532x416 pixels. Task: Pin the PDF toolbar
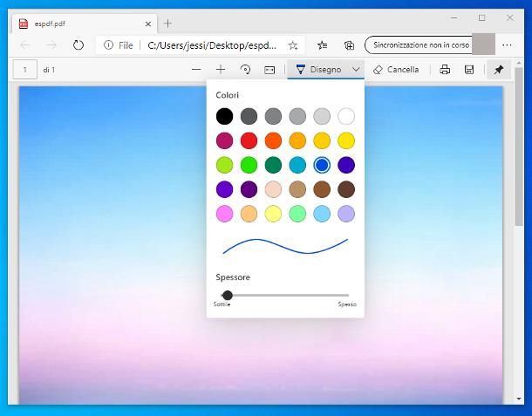click(499, 70)
